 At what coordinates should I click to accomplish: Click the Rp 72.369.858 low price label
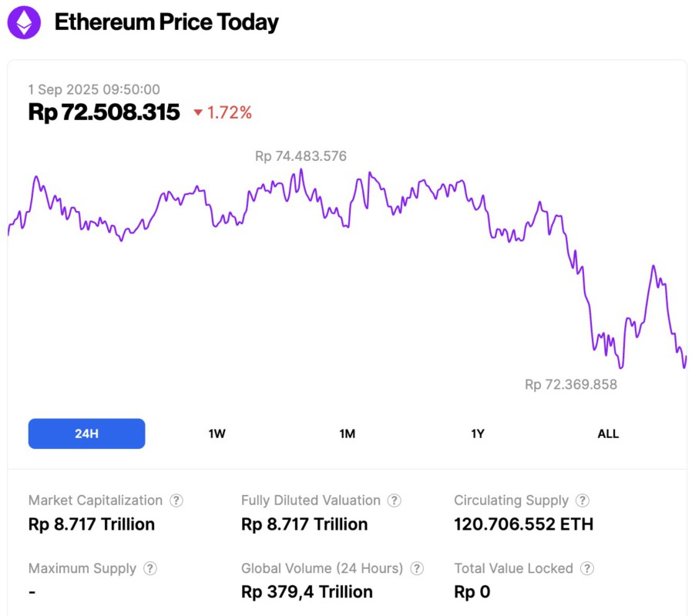[x=571, y=384]
